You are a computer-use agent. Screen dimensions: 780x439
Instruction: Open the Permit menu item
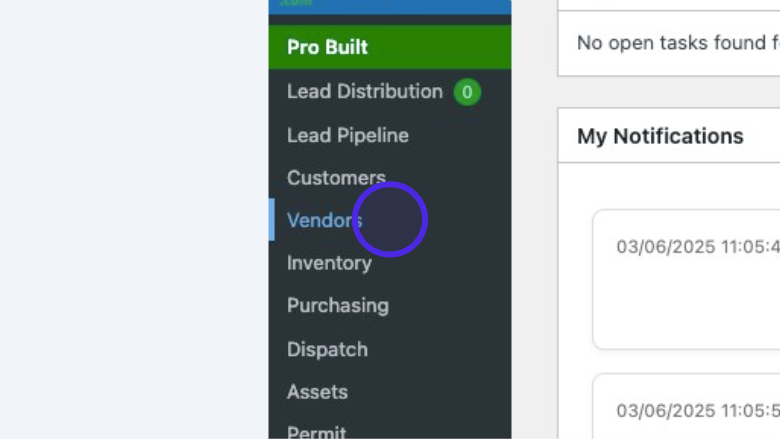click(316, 432)
